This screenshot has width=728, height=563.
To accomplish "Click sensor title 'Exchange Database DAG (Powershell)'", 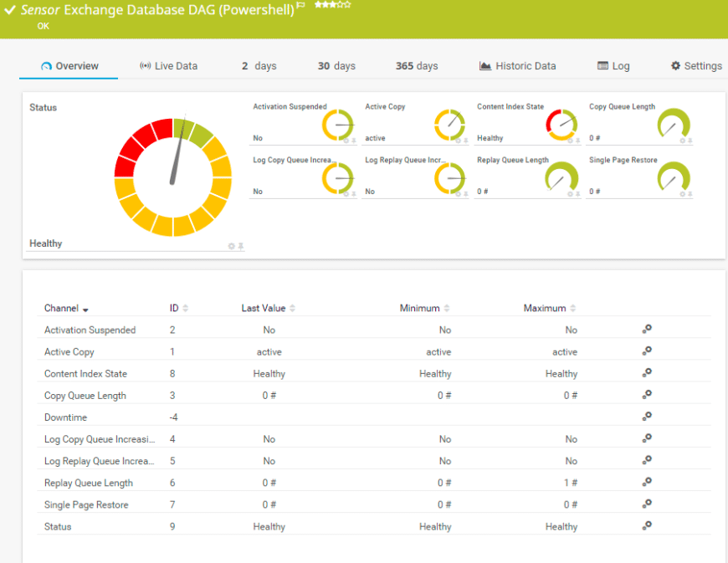I will [179, 10].
